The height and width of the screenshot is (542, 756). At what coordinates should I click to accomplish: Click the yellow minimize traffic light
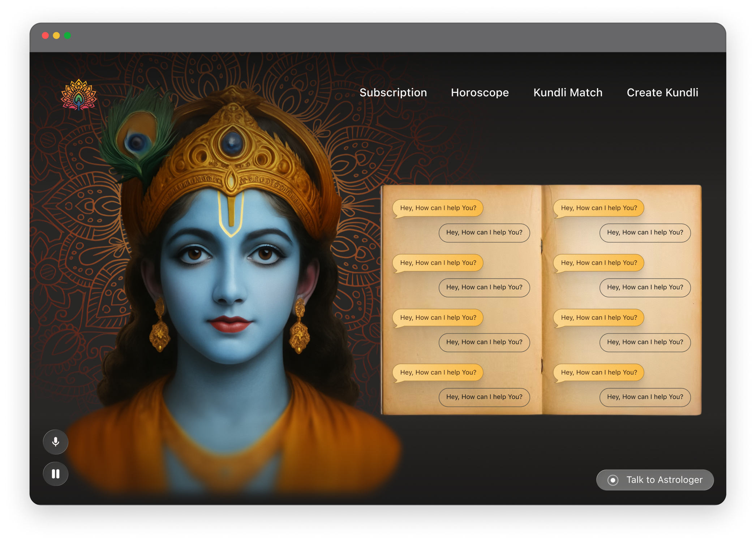coord(56,35)
